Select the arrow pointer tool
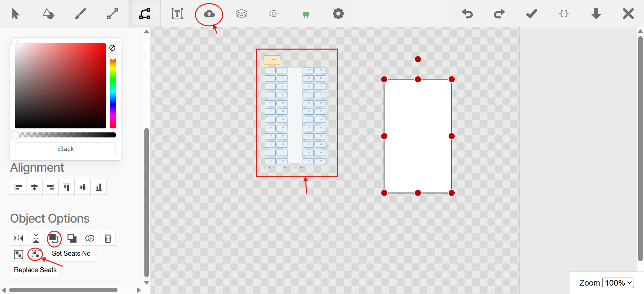Viewport: 644px width, 294px height. point(15,14)
